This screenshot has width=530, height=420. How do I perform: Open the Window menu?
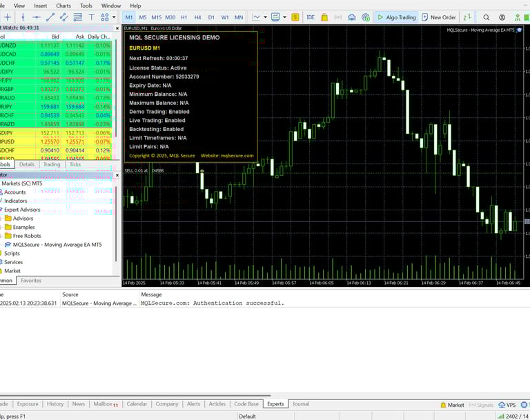pos(111,6)
